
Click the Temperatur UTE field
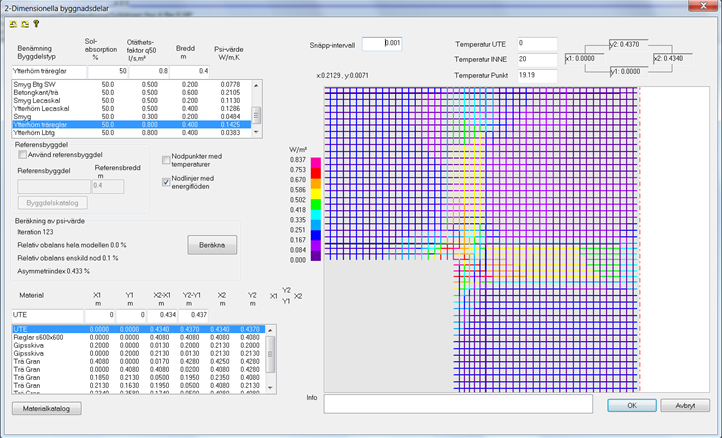[537, 44]
